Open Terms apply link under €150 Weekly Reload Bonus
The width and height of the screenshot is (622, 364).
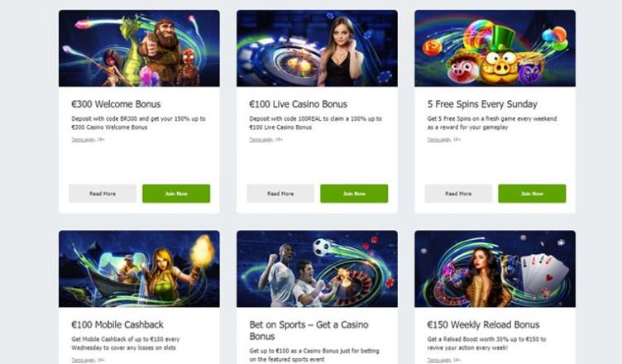pos(439,360)
